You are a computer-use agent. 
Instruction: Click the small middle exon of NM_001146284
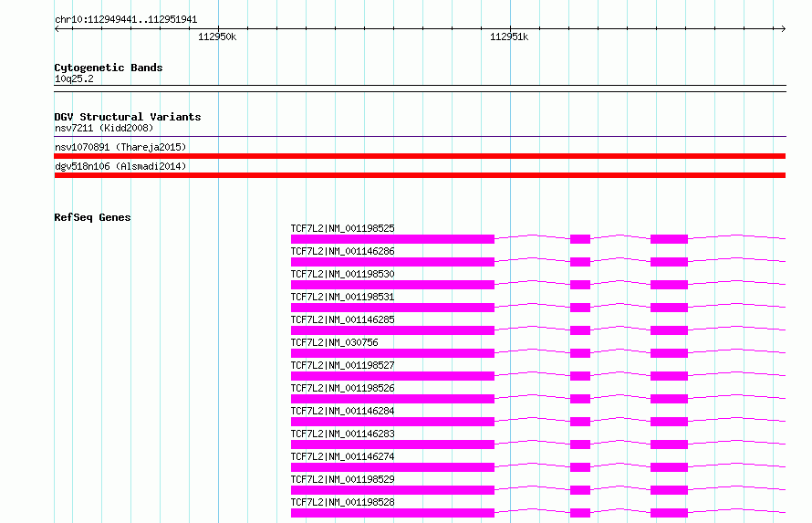coord(580,422)
